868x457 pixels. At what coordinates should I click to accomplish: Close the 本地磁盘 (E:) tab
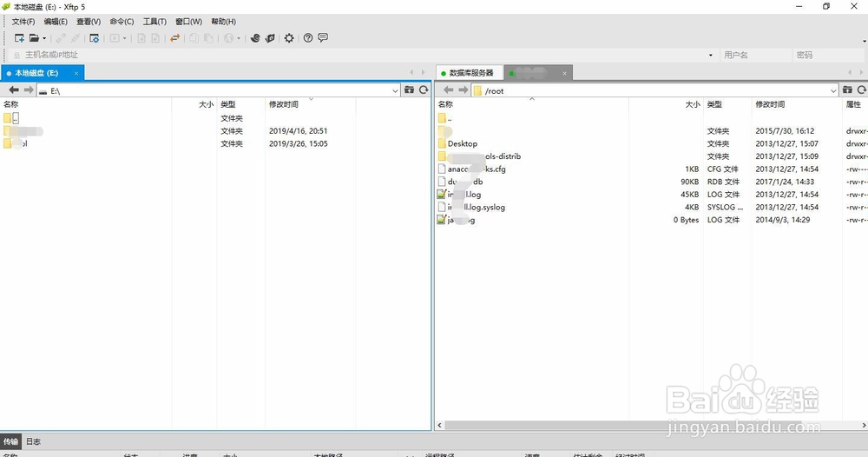[76, 73]
